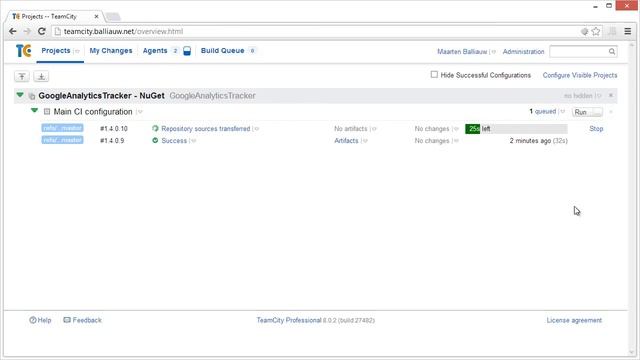Open Repository sources transferred status link
The width and height of the screenshot is (640, 360).
coord(206,129)
